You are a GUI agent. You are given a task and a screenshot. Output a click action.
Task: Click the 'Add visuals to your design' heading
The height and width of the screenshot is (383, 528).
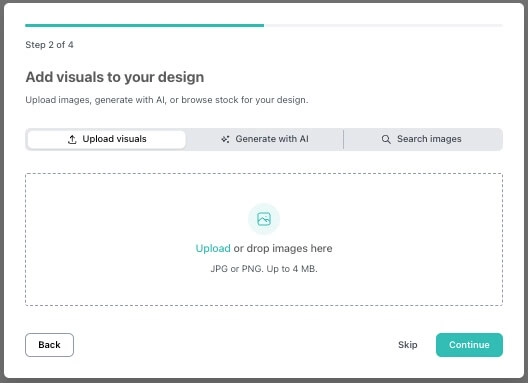(x=115, y=77)
